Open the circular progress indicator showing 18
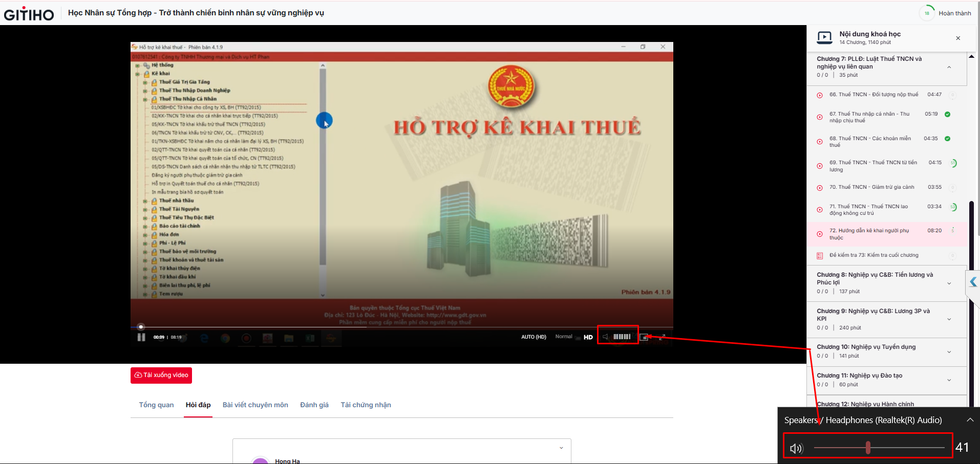Viewport: 980px width, 464px height. click(x=927, y=13)
